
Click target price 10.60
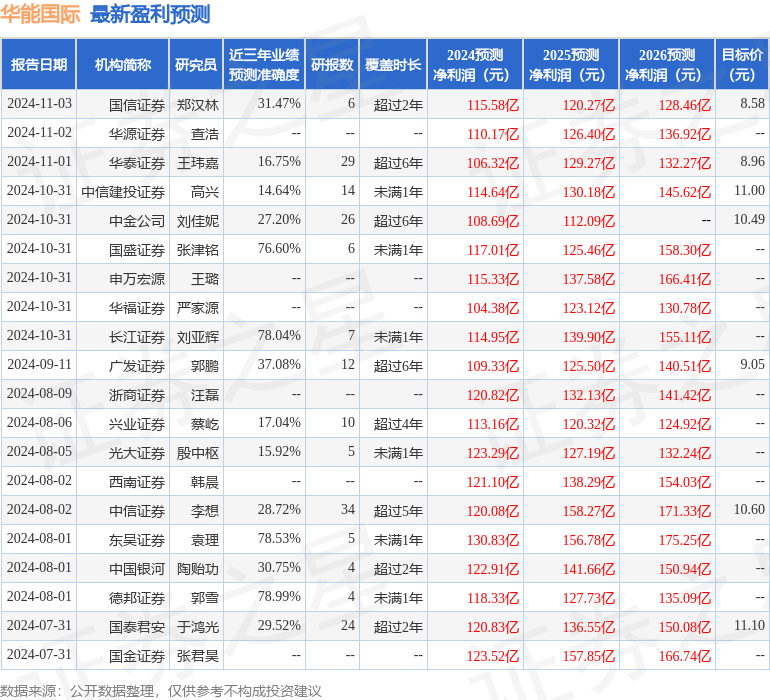tap(749, 509)
